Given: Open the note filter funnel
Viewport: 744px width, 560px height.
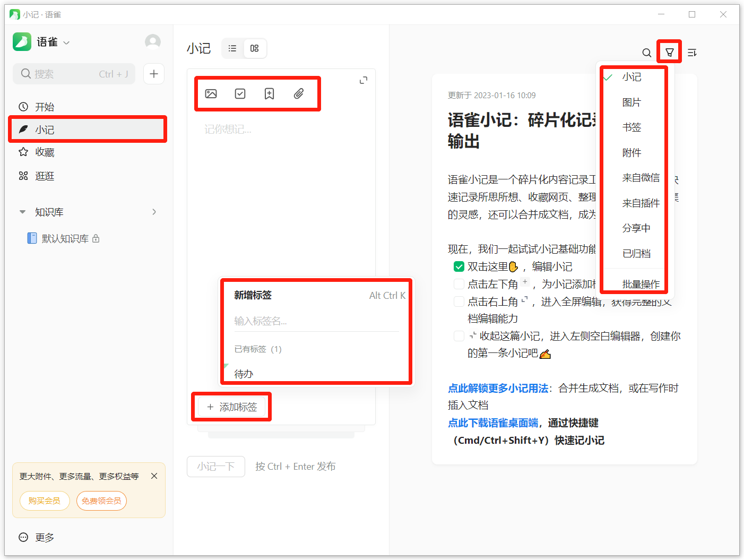Looking at the screenshot, I should tap(670, 52).
